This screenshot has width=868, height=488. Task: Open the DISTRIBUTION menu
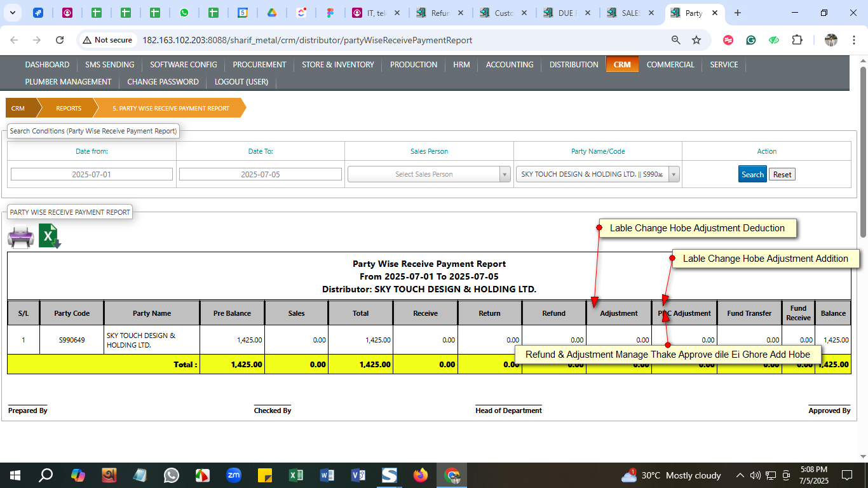[573, 65]
